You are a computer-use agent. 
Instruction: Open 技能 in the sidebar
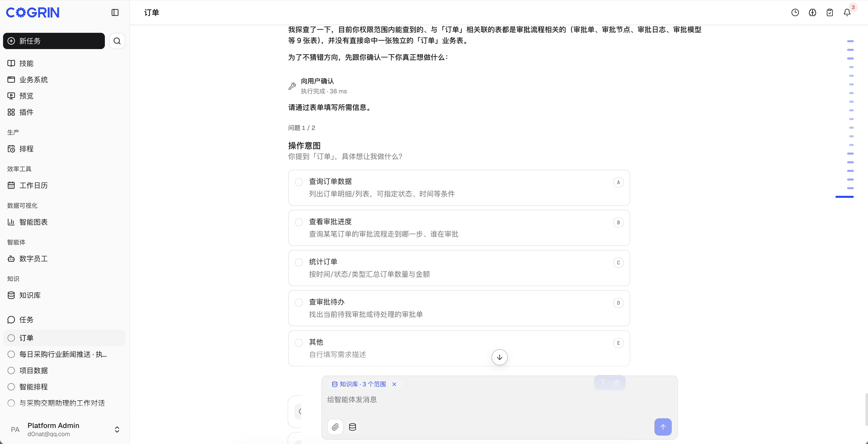tap(64, 63)
